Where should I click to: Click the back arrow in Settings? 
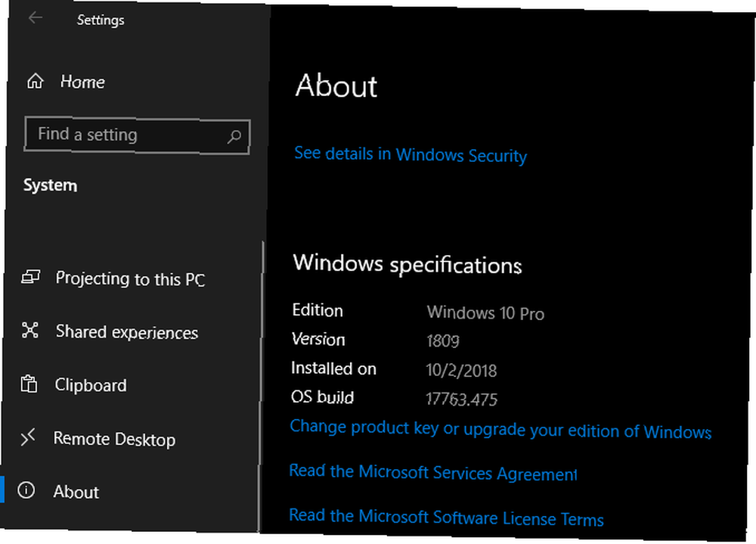(x=36, y=18)
